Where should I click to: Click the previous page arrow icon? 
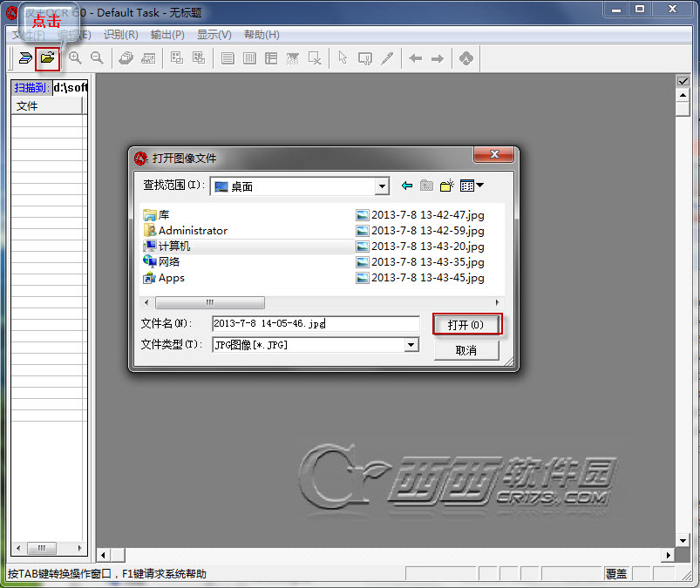coord(415,57)
